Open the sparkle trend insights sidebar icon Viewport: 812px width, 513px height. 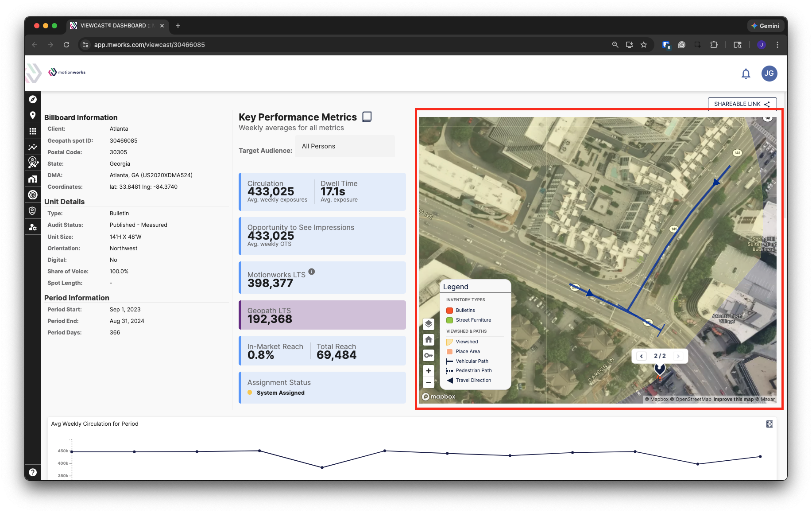tap(33, 147)
